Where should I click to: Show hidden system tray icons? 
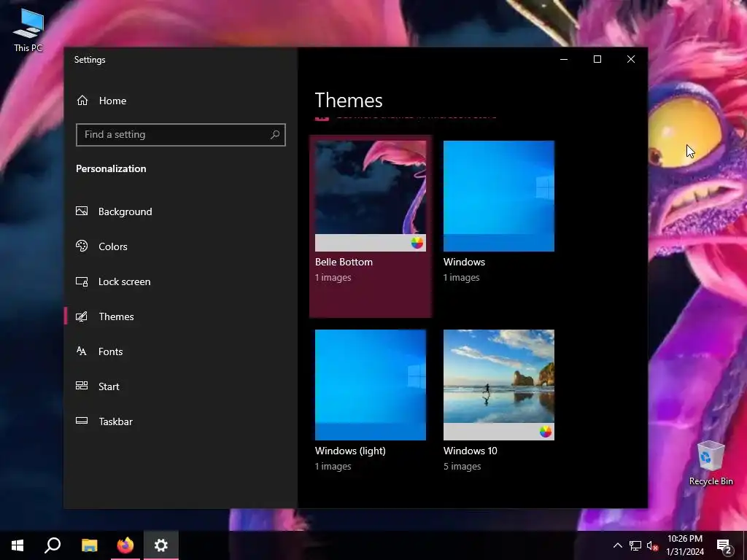(617, 545)
